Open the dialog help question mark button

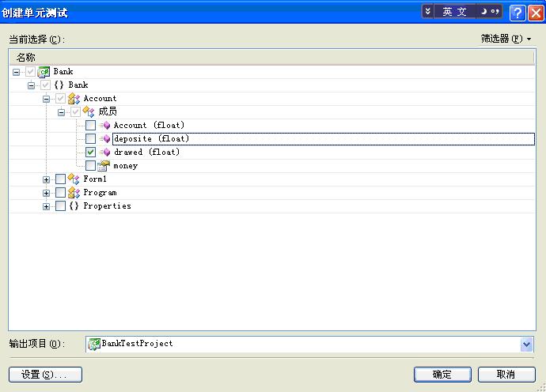518,13
